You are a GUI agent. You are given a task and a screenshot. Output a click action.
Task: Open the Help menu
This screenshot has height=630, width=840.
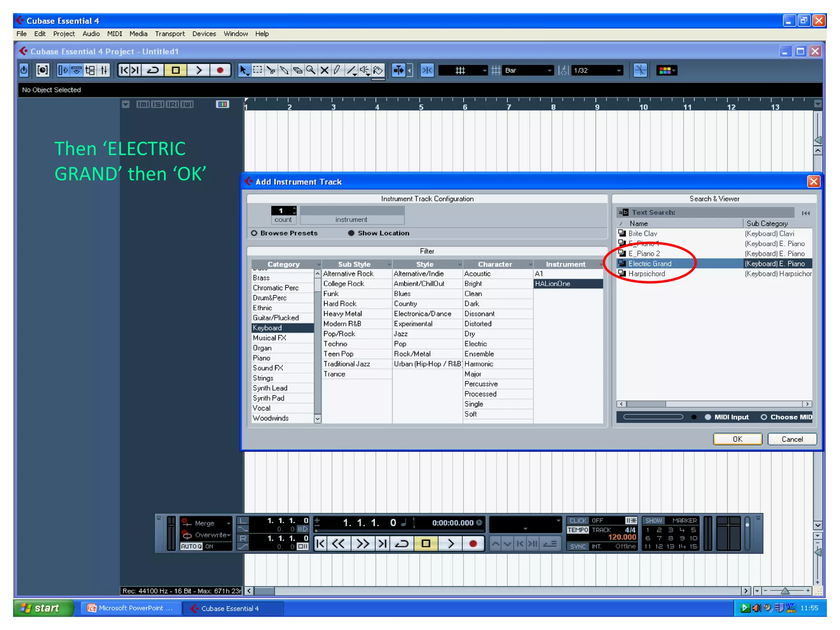pyautogui.click(x=262, y=34)
